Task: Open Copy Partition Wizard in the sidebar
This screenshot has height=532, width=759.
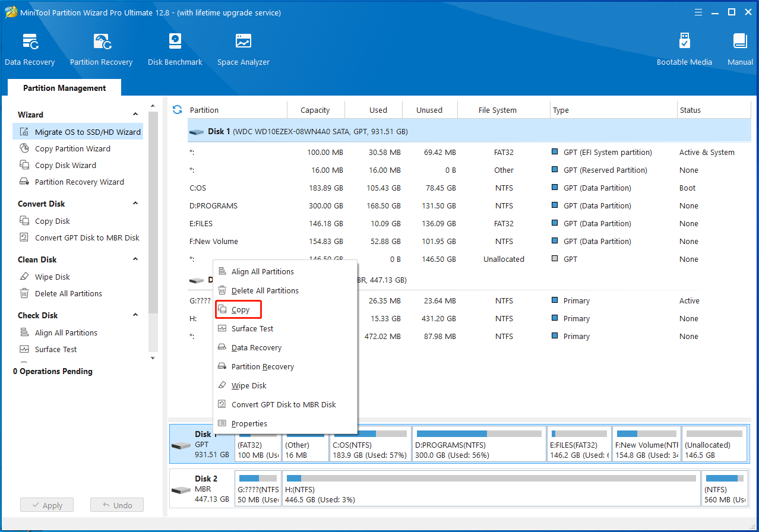Action: pyautogui.click(x=72, y=148)
